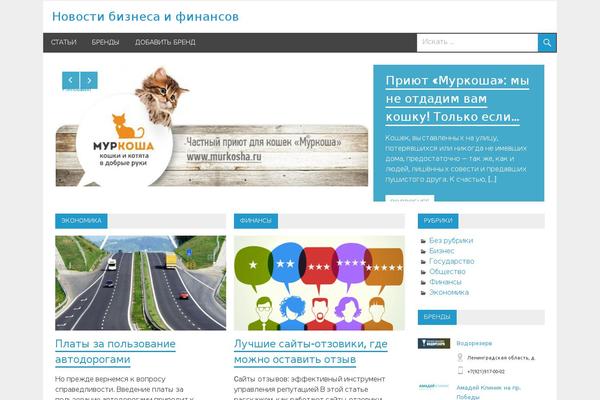Click the Амадей Клиник brand logo

(434, 386)
